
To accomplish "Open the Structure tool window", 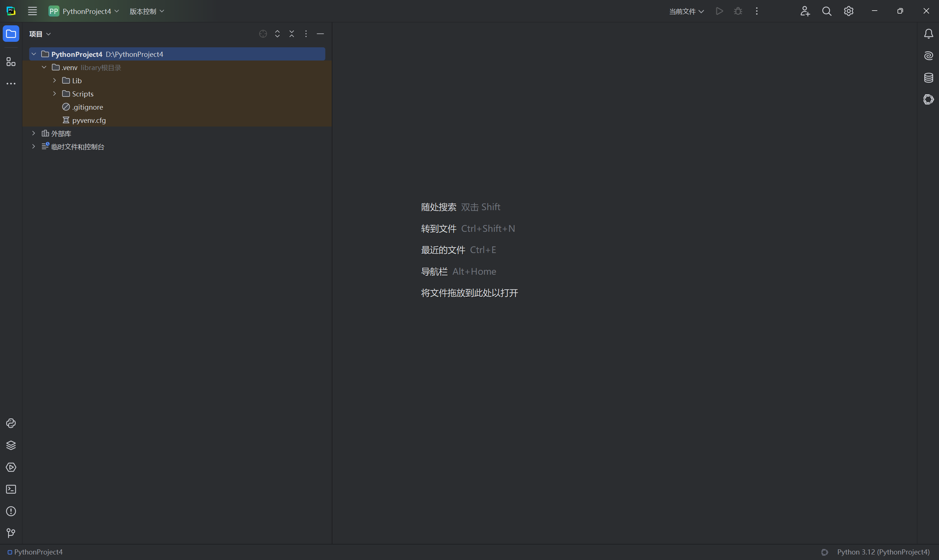I will pos(11,62).
